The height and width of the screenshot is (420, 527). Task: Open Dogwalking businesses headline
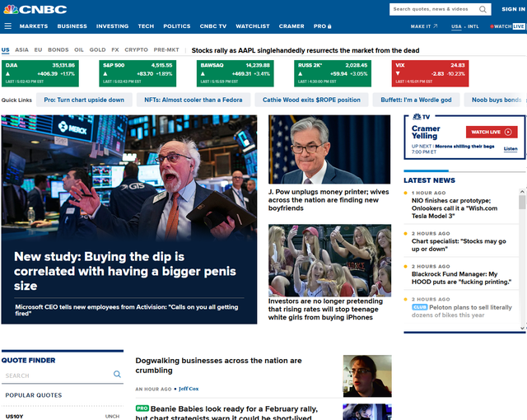tap(218, 365)
